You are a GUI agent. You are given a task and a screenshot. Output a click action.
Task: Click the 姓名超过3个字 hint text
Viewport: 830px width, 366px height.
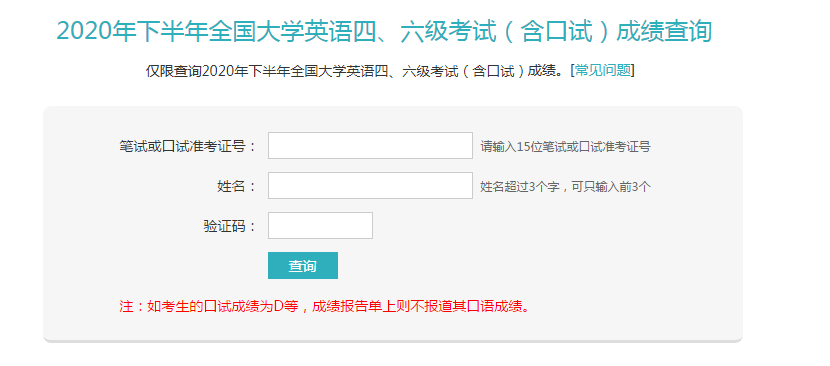[565, 186]
